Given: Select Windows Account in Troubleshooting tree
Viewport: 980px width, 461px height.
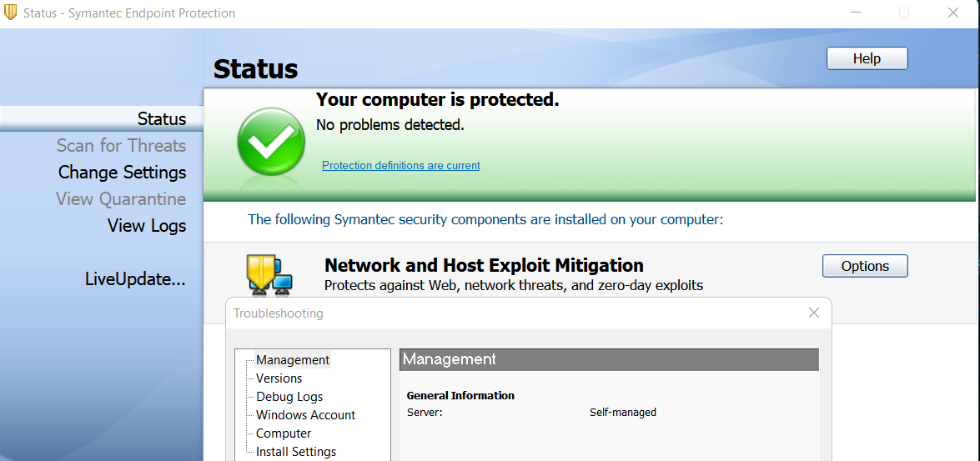Looking at the screenshot, I should coord(305,415).
